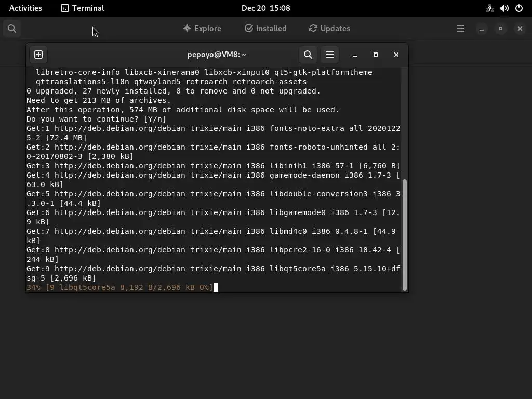Screen dimensions: 532x399
Task: Open the clock and calendar panel
Action: pos(265,8)
